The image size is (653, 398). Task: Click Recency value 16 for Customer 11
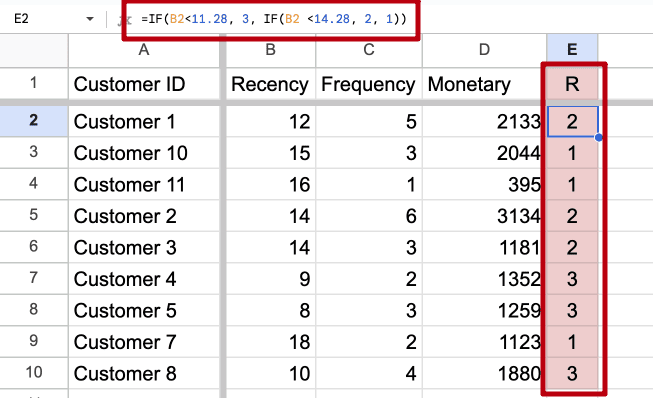click(x=271, y=184)
